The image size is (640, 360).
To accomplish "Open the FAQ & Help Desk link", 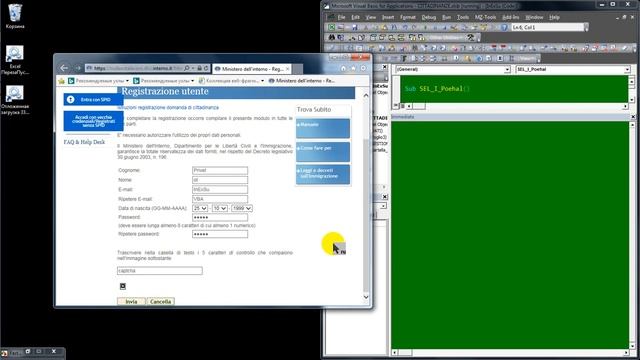I will tap(84, 142).
